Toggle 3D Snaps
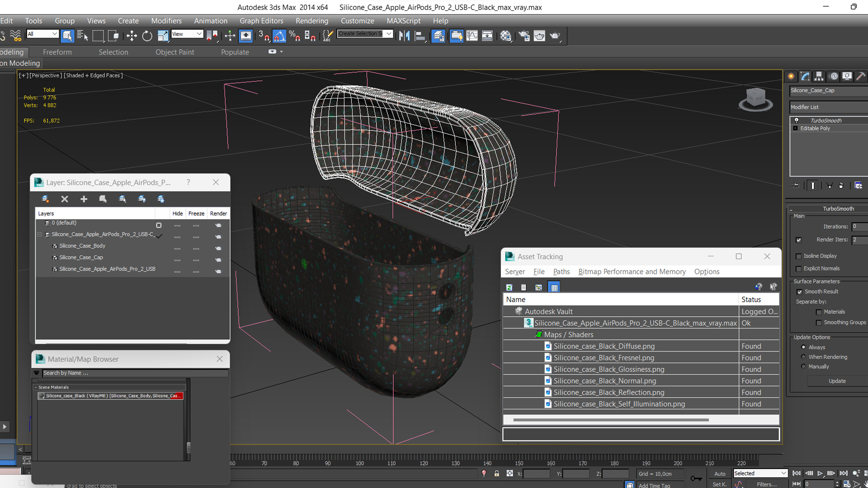The width and height of the screenshot is (868, 488). [x=264, y=36]
